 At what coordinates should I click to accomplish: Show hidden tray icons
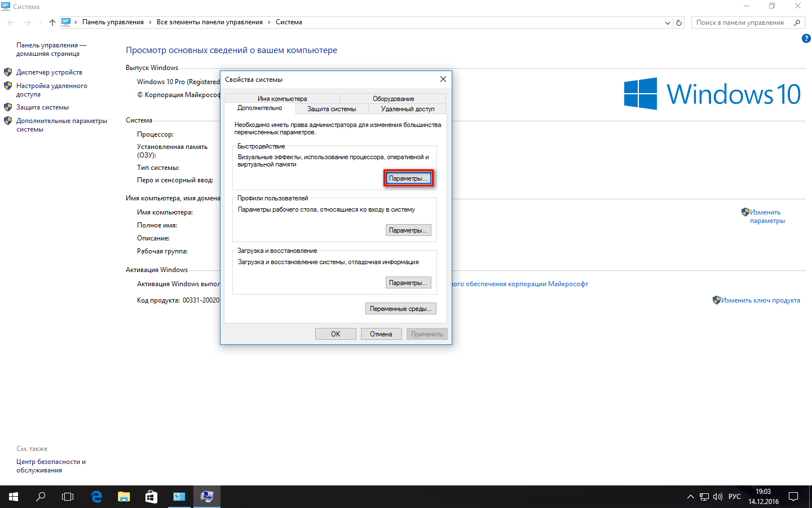(691, 497)
